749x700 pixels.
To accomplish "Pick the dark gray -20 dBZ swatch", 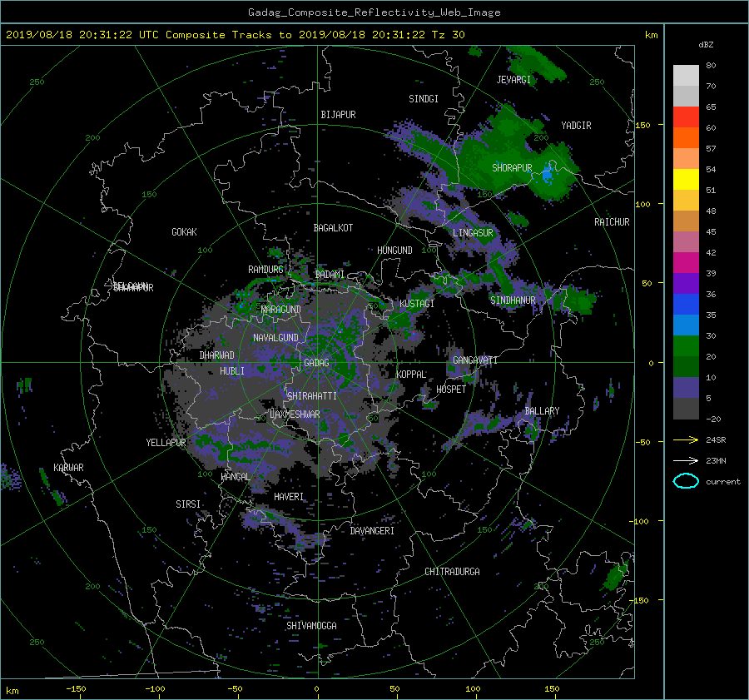I will coord(686,409).
